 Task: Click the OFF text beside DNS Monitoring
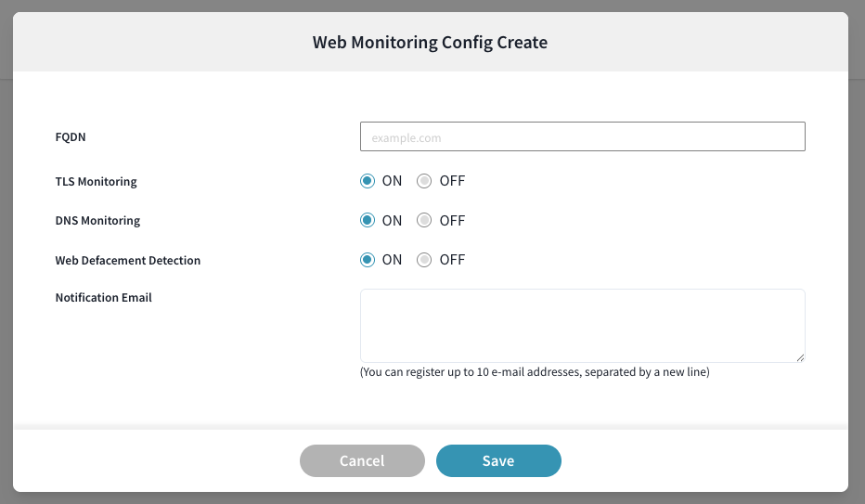click(452, 221)
